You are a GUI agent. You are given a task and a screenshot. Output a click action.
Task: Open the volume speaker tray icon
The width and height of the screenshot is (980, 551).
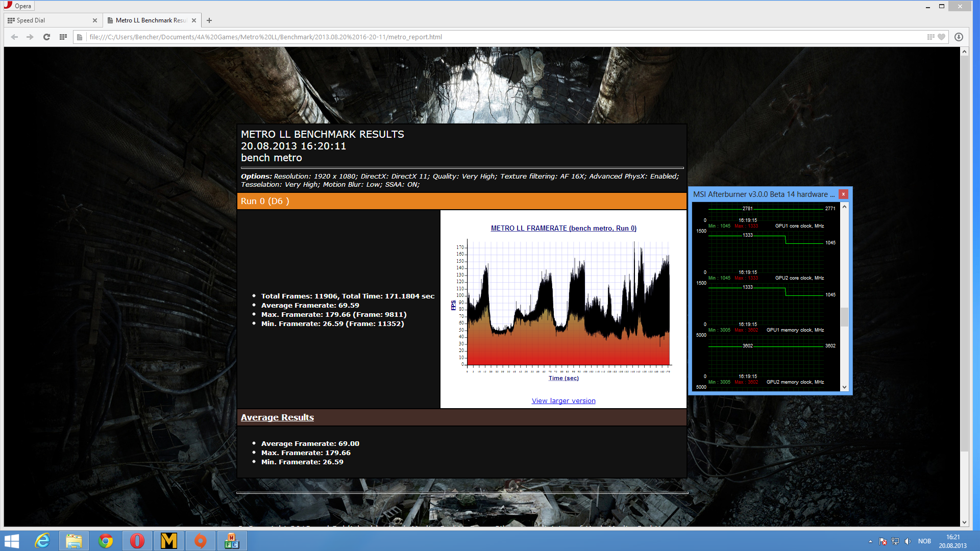[908, 541]
